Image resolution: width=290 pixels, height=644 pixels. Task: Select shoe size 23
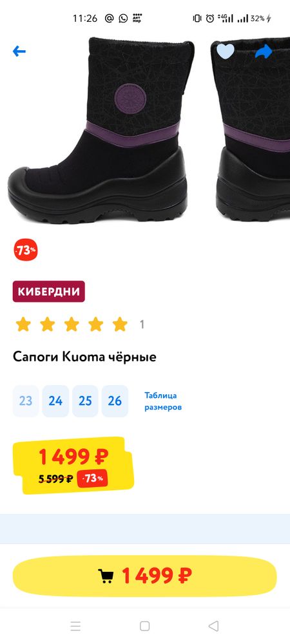point(26,401)
